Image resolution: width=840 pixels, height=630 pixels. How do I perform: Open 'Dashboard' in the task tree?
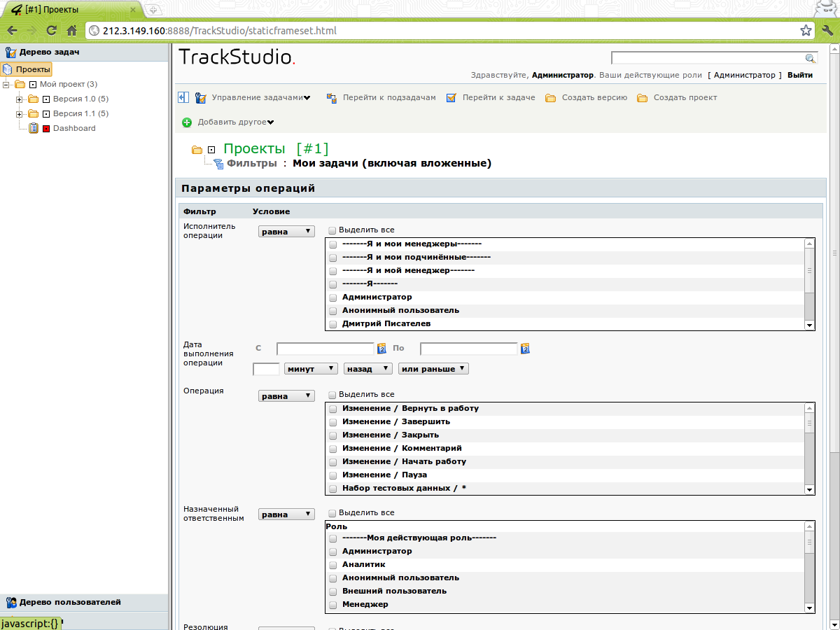point(74,128)
